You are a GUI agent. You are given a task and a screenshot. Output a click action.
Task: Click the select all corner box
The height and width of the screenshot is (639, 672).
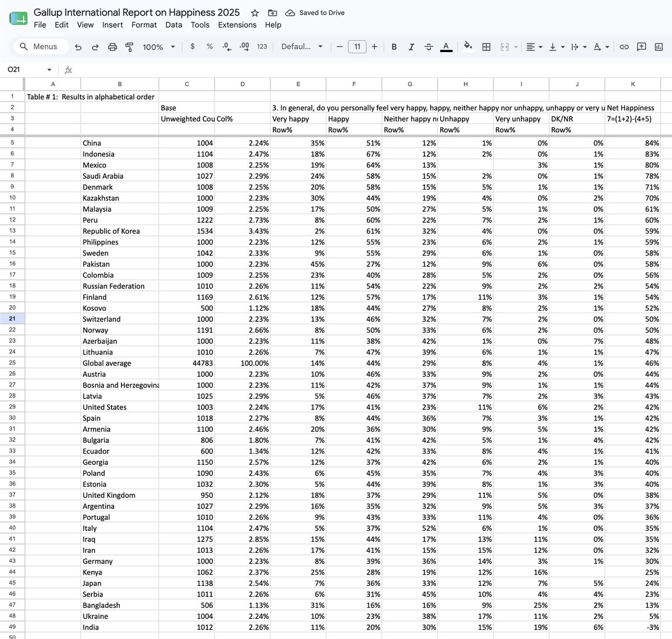(12, 84)
